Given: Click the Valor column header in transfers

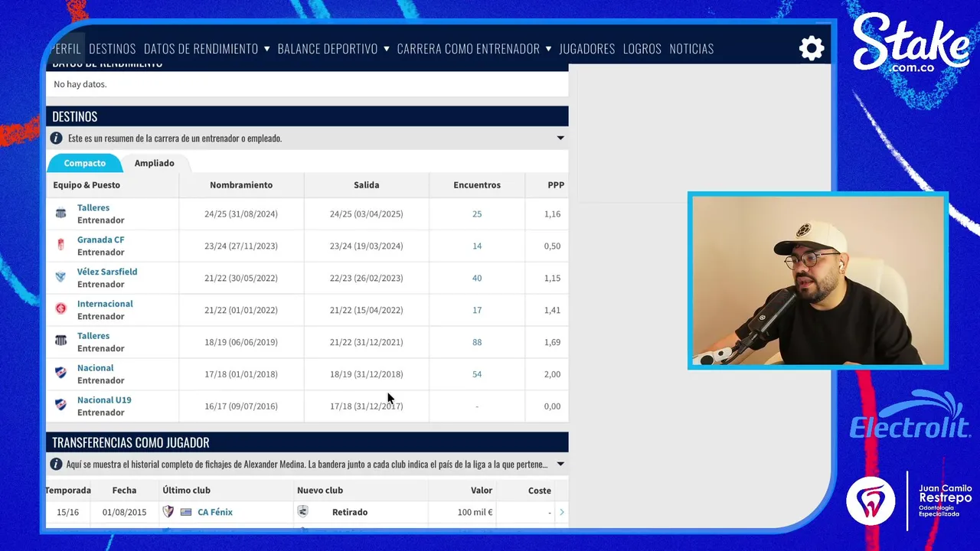Looking at the screenshot, I should [482, 490].
